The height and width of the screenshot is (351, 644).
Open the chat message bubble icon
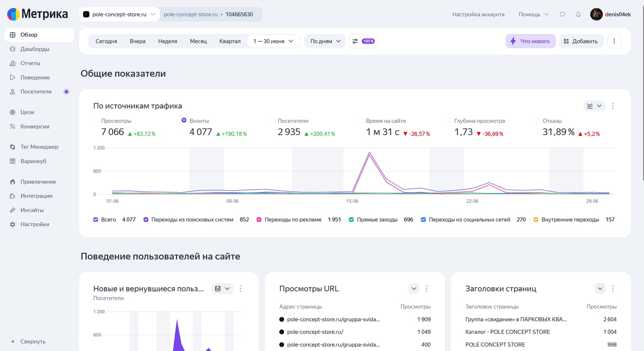562,14
